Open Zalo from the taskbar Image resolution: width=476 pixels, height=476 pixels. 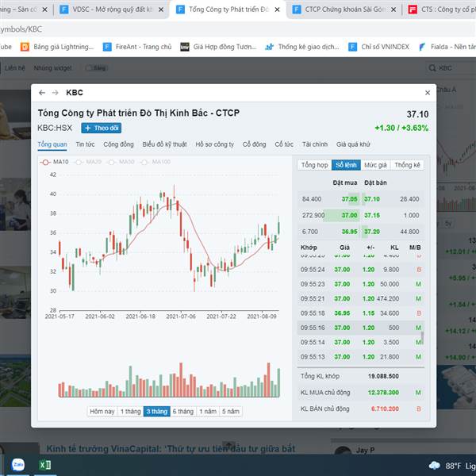coord(18,465)
